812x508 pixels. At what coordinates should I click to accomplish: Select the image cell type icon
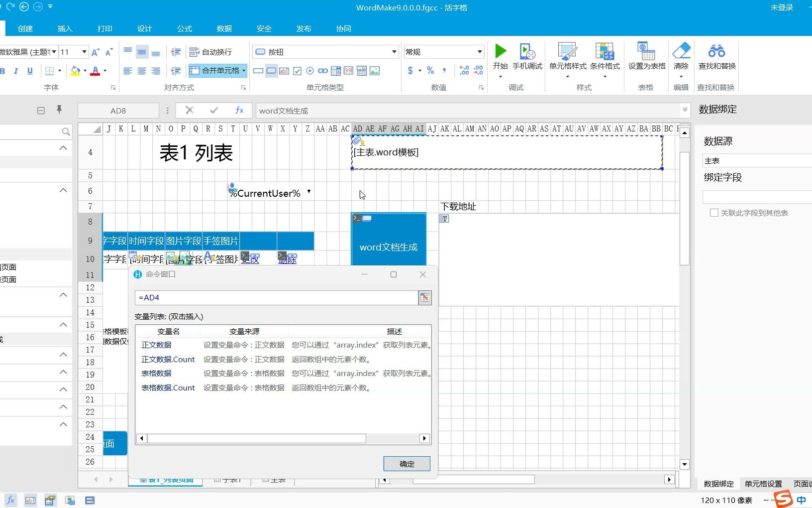point(375,71)
